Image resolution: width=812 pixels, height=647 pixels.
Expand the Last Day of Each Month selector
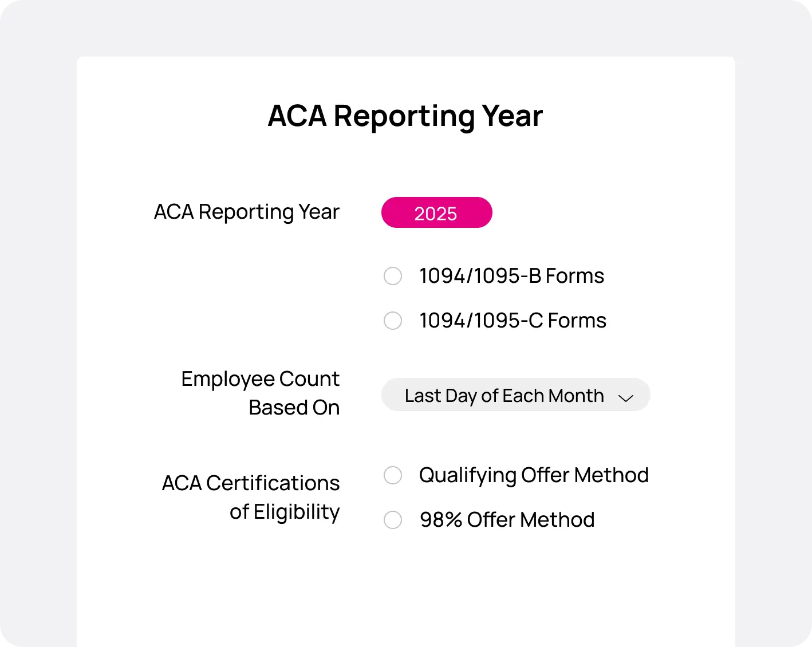(515, 394)
